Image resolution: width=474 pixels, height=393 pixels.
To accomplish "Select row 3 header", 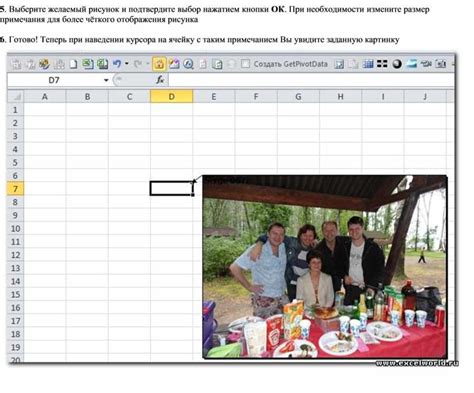I will [x=15, y=136].
